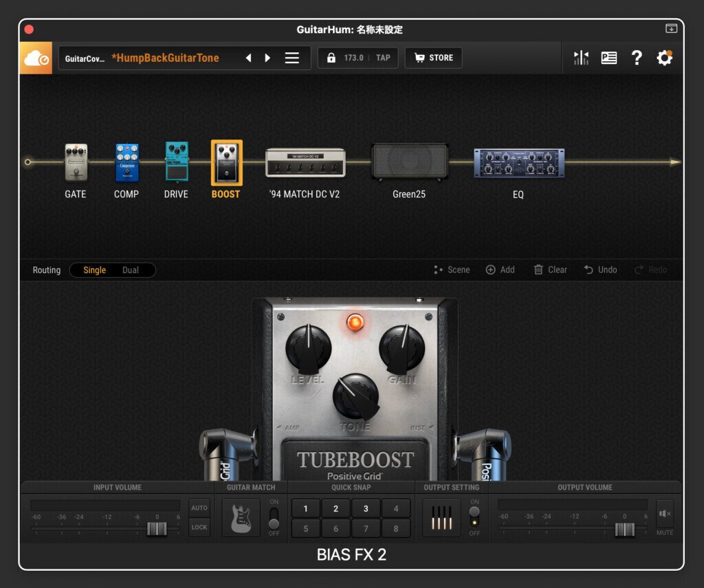
Task: Tap tempo with the TAP button
Action: pos(383,58)
